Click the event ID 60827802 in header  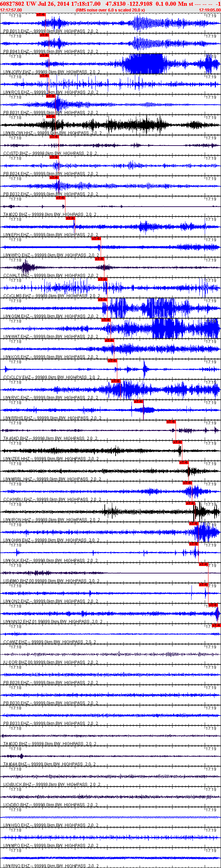(12, 4)
